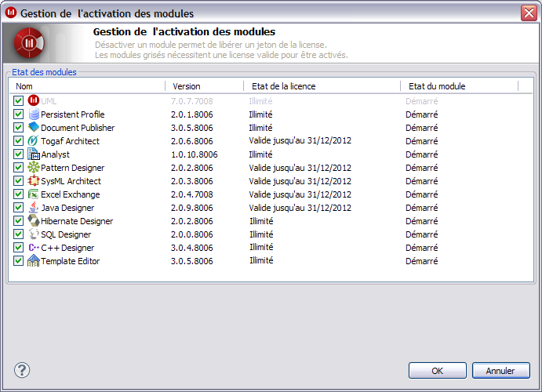Click Togaf Architect's license validity date
The width and height of the screenshot is (542, 392).
pyautogui.click(x=300, y=140)
